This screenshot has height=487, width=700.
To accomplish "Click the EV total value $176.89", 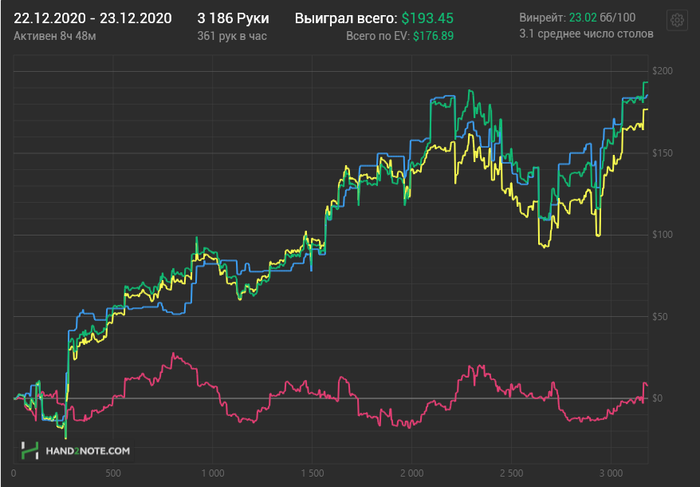I will point(433,36).
